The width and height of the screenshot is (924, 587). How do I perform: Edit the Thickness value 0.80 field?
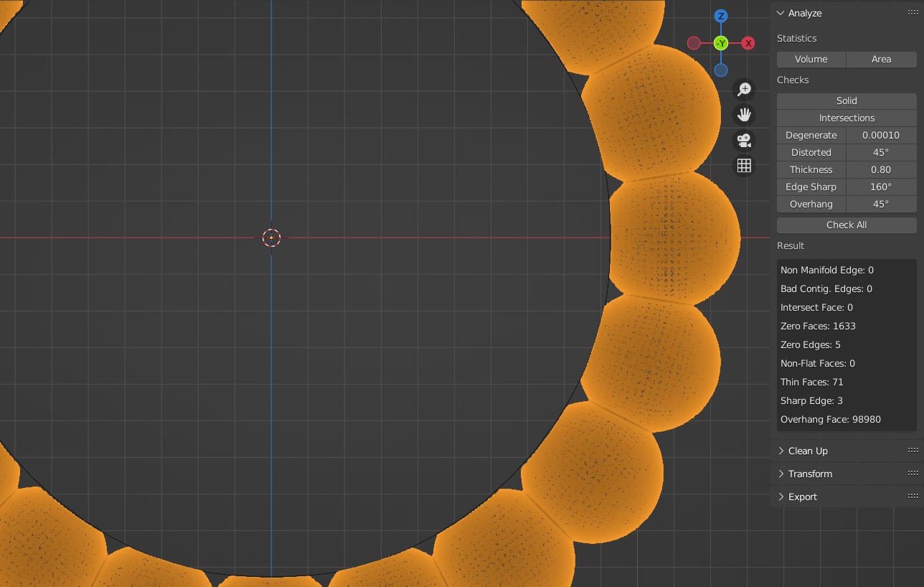click(881, 169)
